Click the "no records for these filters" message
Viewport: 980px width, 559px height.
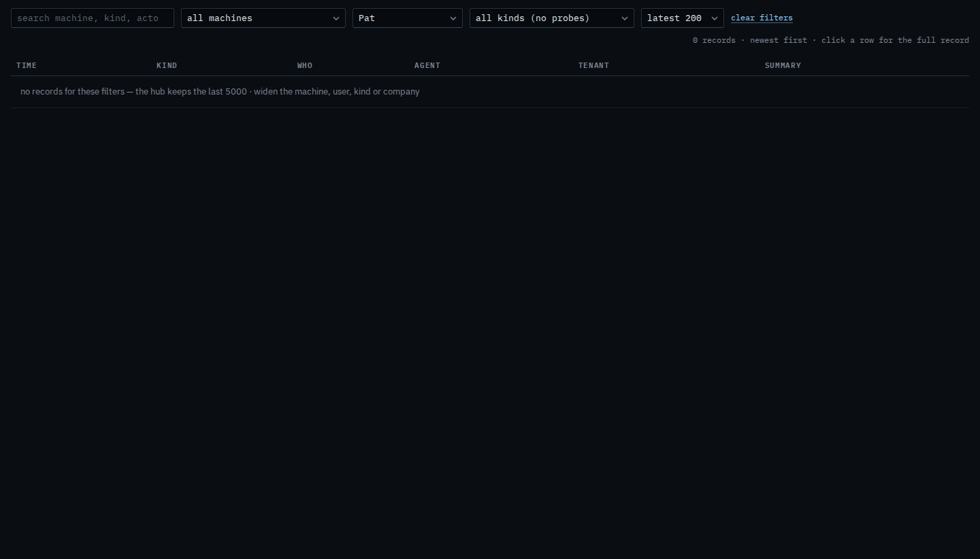point(220,91)
